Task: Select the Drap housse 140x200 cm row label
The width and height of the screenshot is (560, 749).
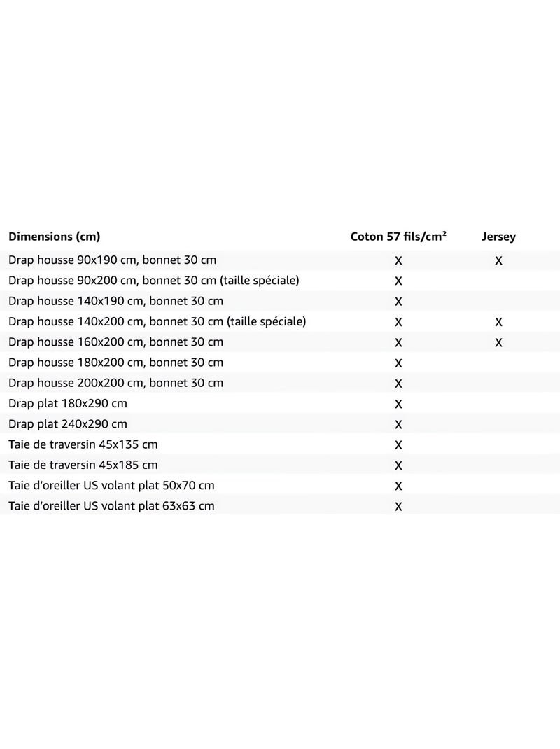Action: click(x=157, y=321)
